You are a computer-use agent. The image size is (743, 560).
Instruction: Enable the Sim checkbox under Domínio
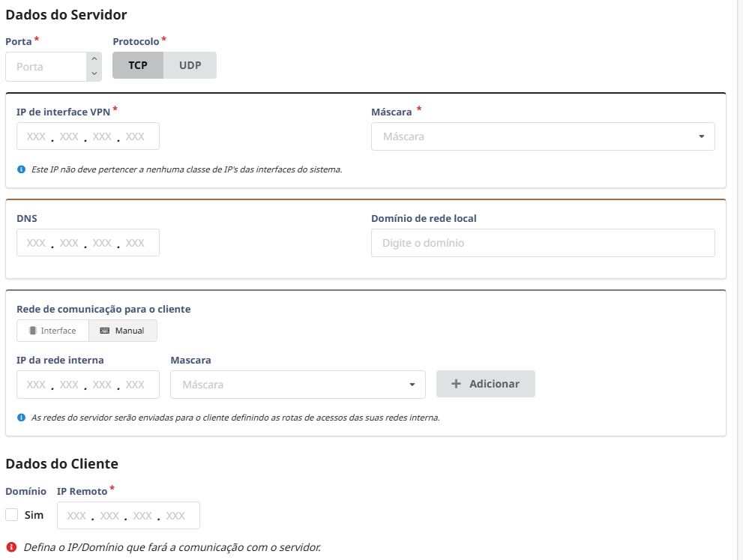tap(12, 515)
